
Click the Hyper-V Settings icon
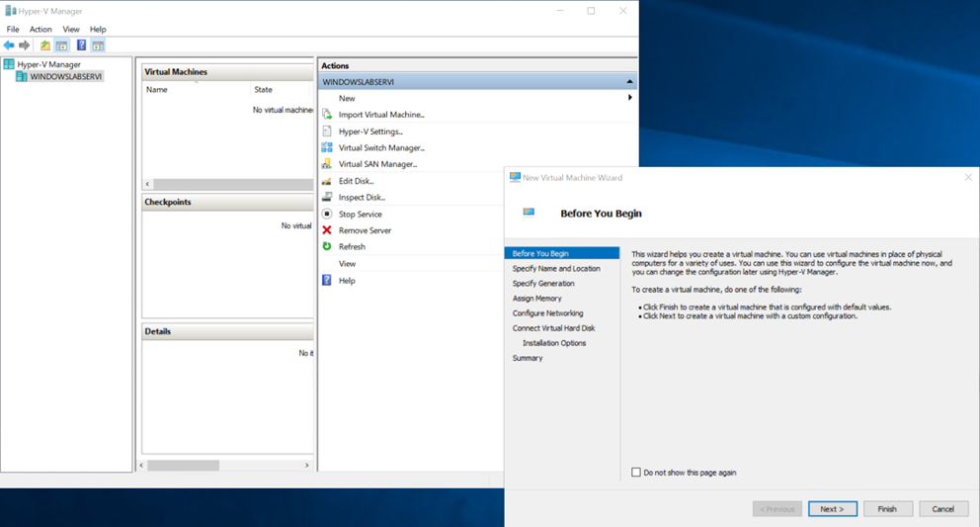point(327,132)
